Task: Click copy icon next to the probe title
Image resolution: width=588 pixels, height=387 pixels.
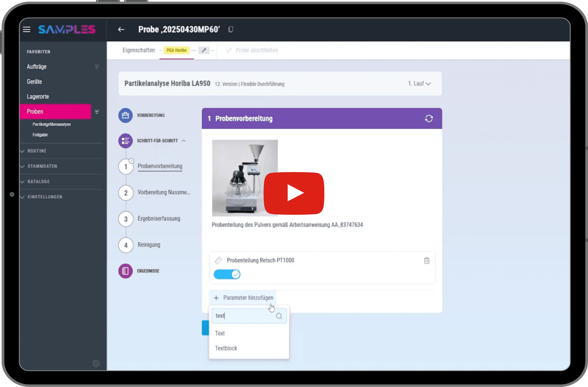Action: [231, 29]
